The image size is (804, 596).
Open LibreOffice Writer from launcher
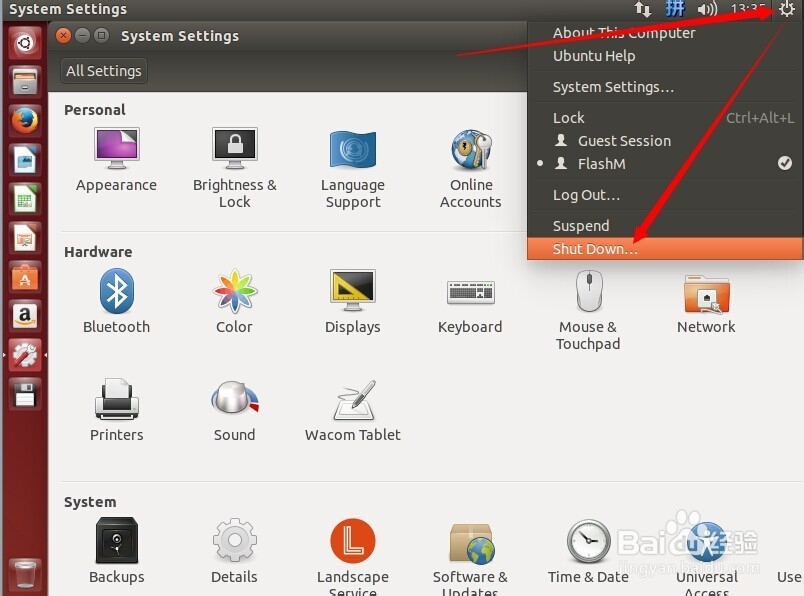coord(25,160)
